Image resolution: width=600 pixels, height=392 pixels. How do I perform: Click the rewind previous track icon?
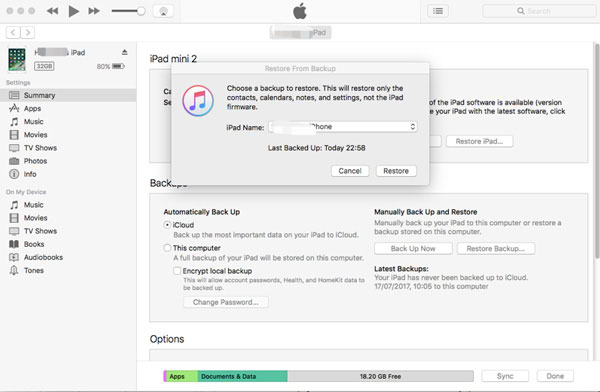[52, 11]
